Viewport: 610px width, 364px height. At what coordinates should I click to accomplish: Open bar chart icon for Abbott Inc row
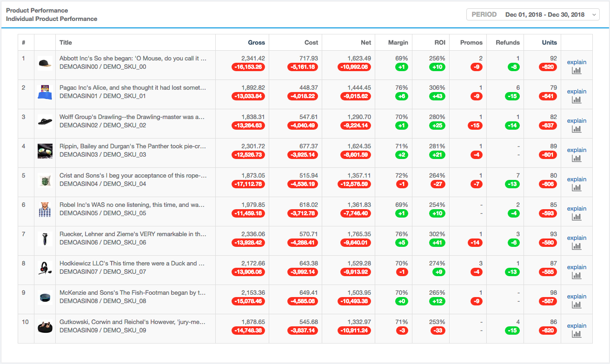coord(577,71)
